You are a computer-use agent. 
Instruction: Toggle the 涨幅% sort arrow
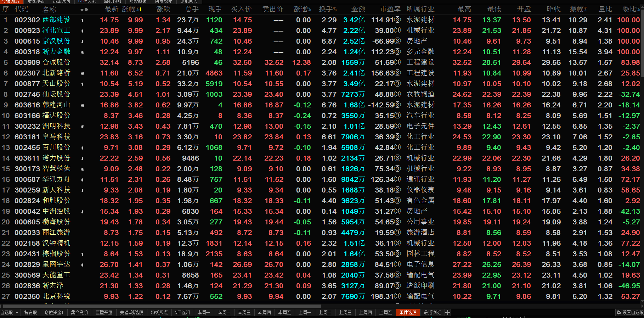pyautogui.click(x=140, y=10)
